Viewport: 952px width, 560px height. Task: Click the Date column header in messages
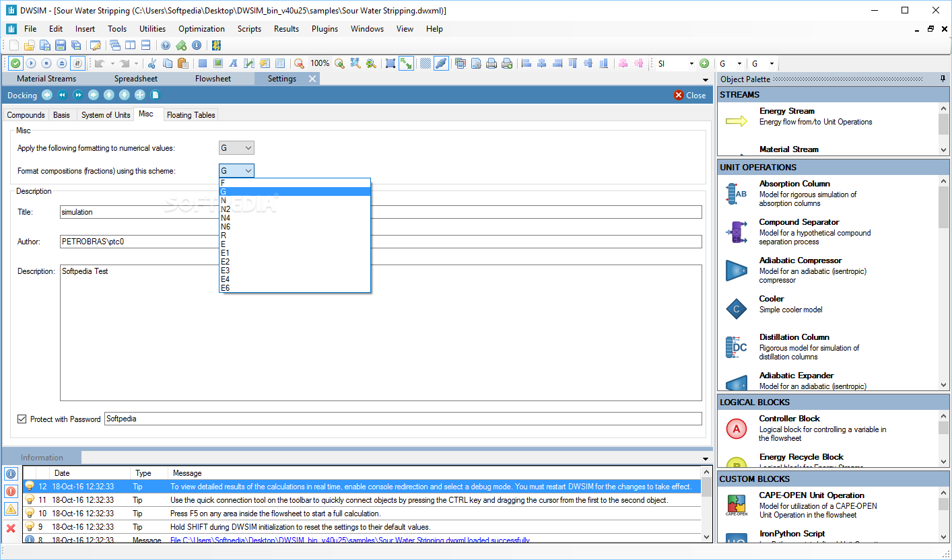[90, 473]
